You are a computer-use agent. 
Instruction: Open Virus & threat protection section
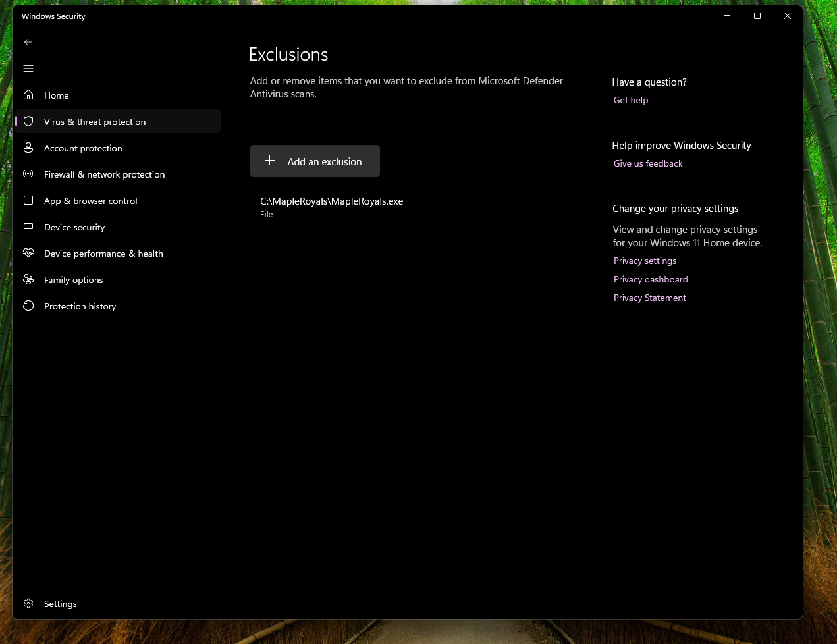(95, 122)
